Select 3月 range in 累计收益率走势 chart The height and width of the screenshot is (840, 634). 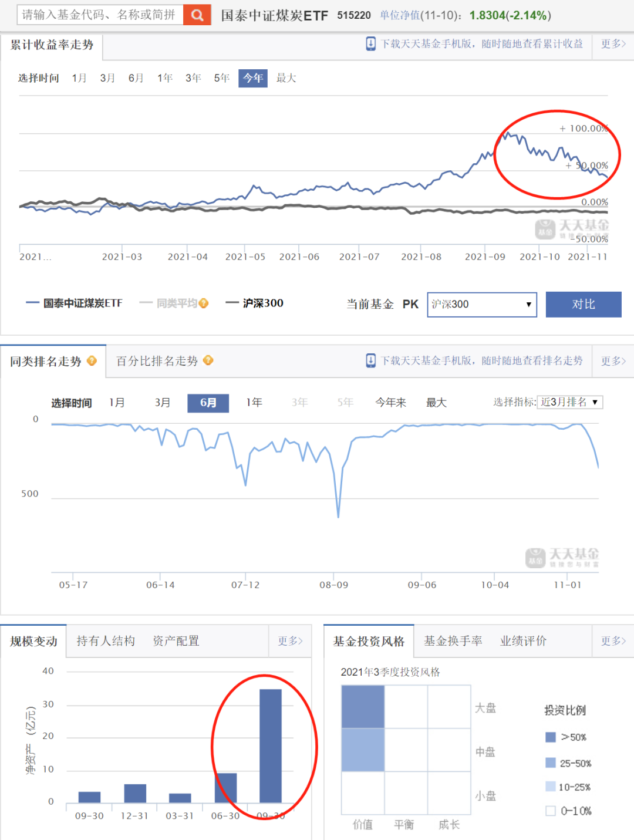point(107,78)
